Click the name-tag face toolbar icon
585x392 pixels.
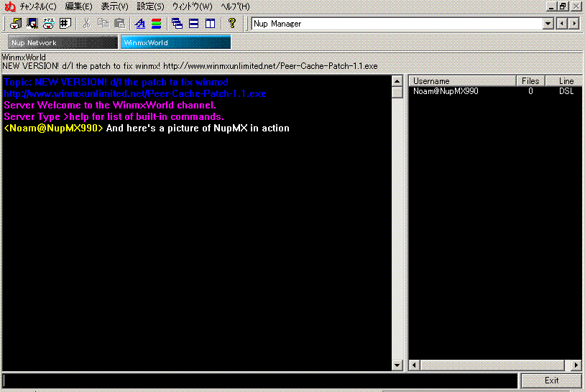[48, 24]
